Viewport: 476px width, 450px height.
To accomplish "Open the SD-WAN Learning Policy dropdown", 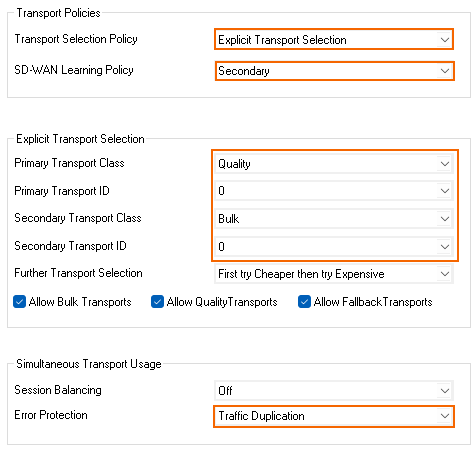I will pyautogui.click(x=334, y=71).
